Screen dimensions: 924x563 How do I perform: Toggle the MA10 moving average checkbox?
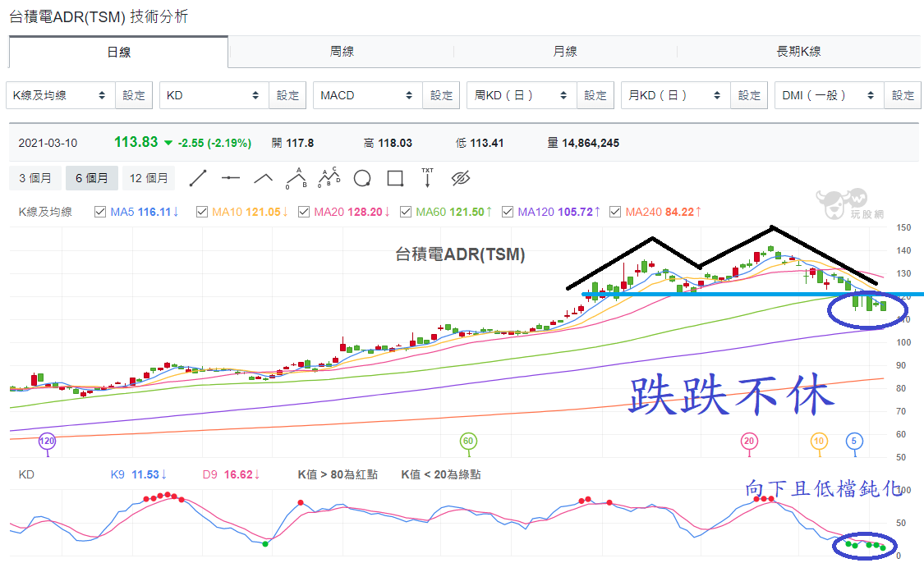(x=202, y=212)
